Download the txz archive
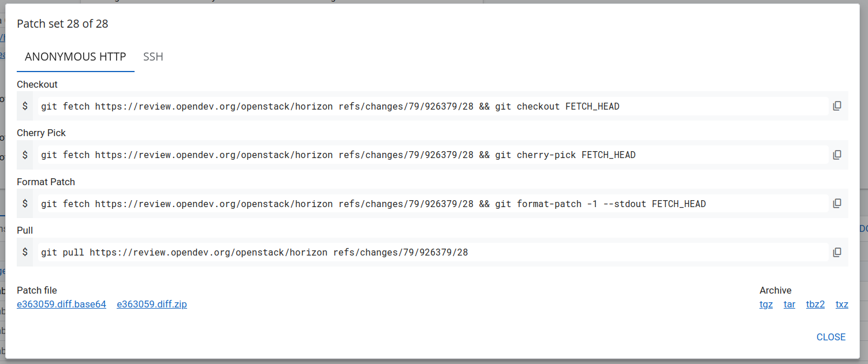 tap(842, 304)
